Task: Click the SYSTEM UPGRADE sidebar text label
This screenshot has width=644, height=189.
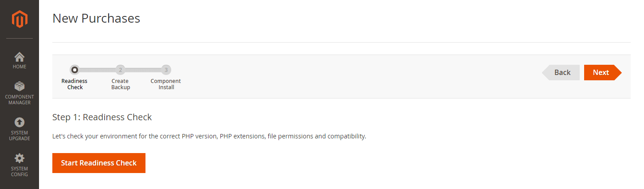Action: click(20, 136)
